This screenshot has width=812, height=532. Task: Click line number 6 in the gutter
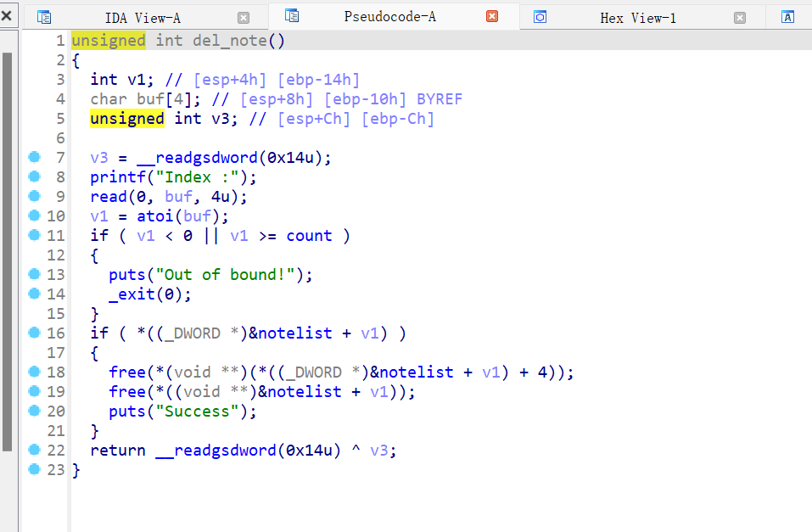tap(60, 137)
